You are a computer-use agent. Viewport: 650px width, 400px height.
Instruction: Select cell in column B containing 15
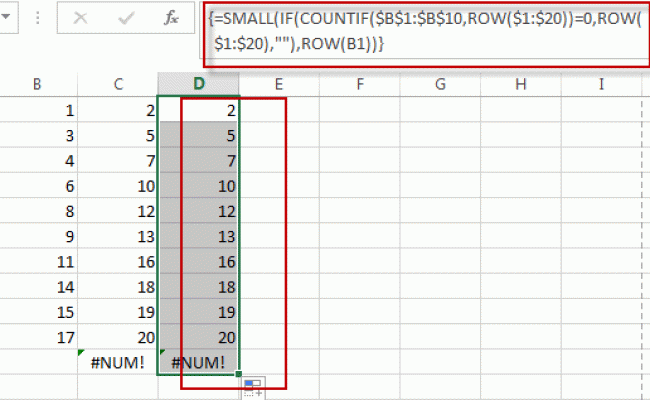[x=39, y=312]
